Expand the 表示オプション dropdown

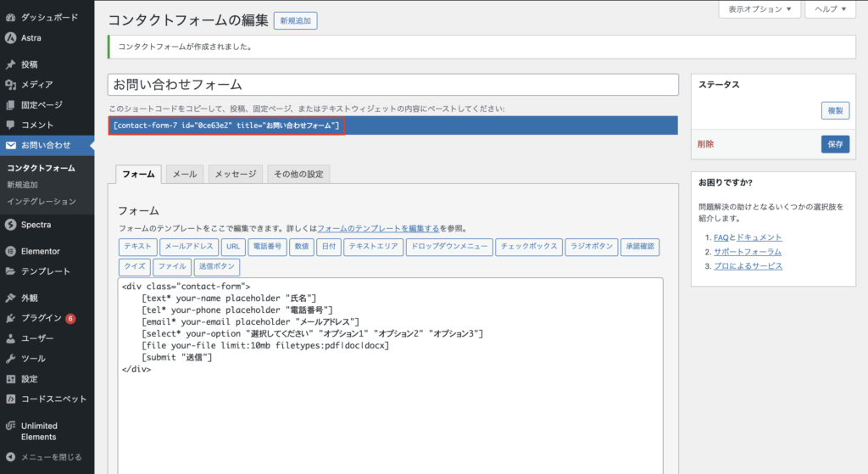(759, 9)
